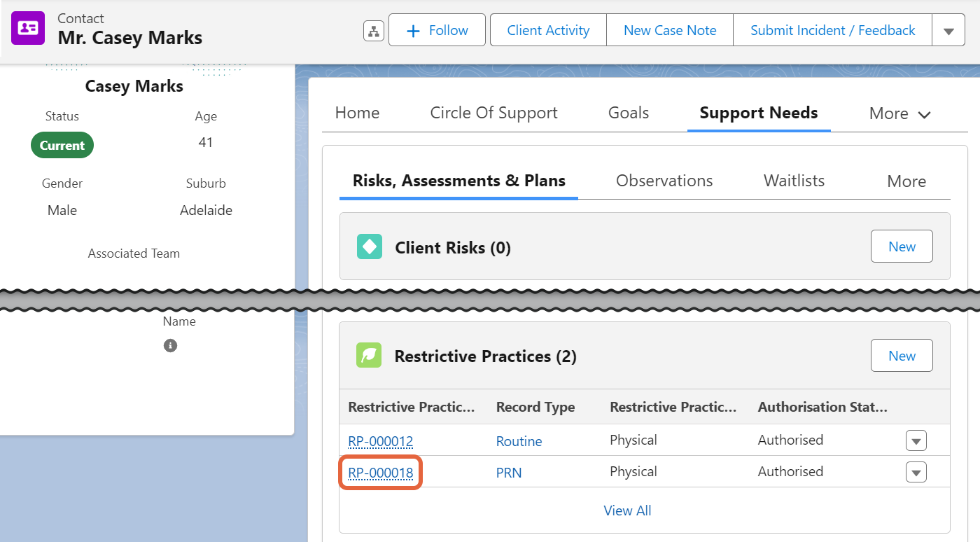980x542 pixels.
Task: Open the Home tab
Action: [x=357, y=113]
